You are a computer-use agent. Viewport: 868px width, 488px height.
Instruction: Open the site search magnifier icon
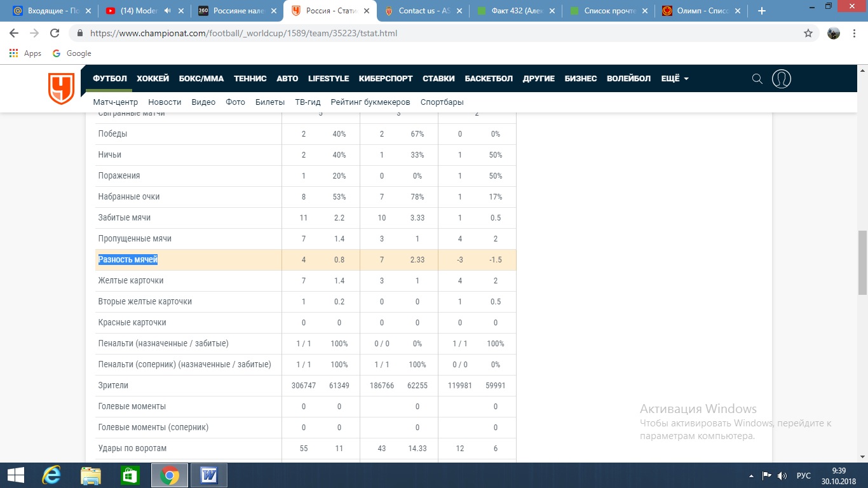coord(757,79)
